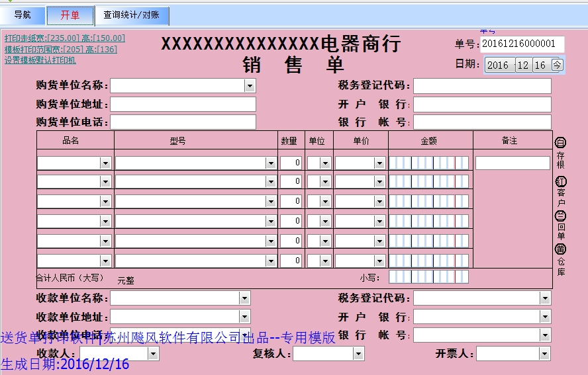Viewport: 588px width, 375px height.
Task: Expand the 复核人 dropdown
Action: [358, 354]
